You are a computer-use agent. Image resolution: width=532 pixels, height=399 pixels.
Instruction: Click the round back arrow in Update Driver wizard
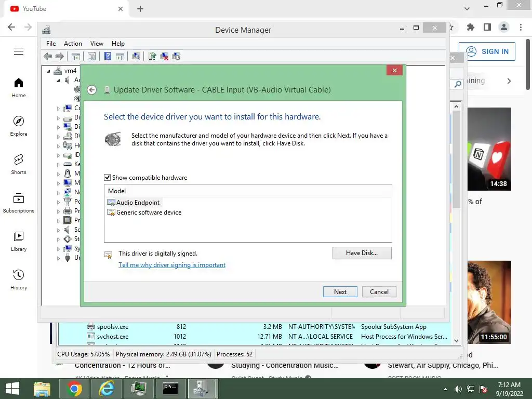91,90
